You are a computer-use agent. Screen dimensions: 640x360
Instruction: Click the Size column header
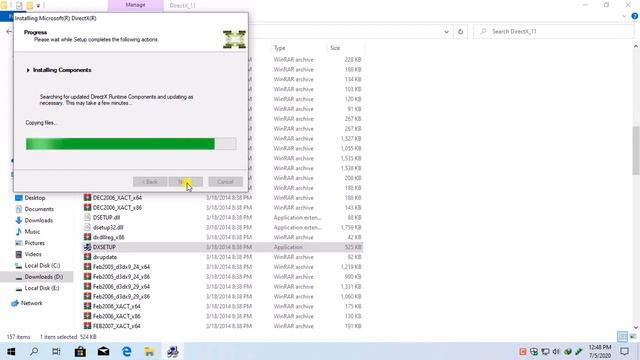click(335, 48)
